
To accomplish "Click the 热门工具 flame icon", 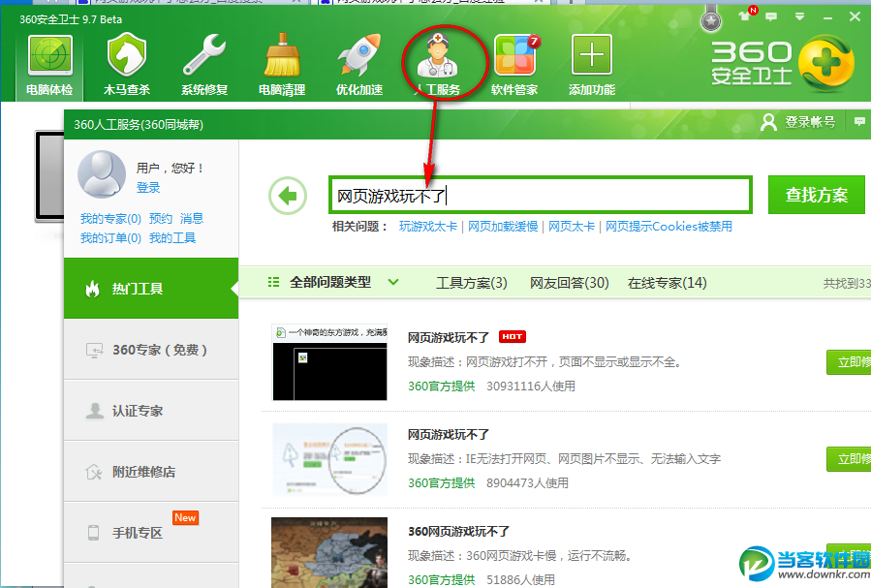I will pyautogui.click(x=92, y=289).
